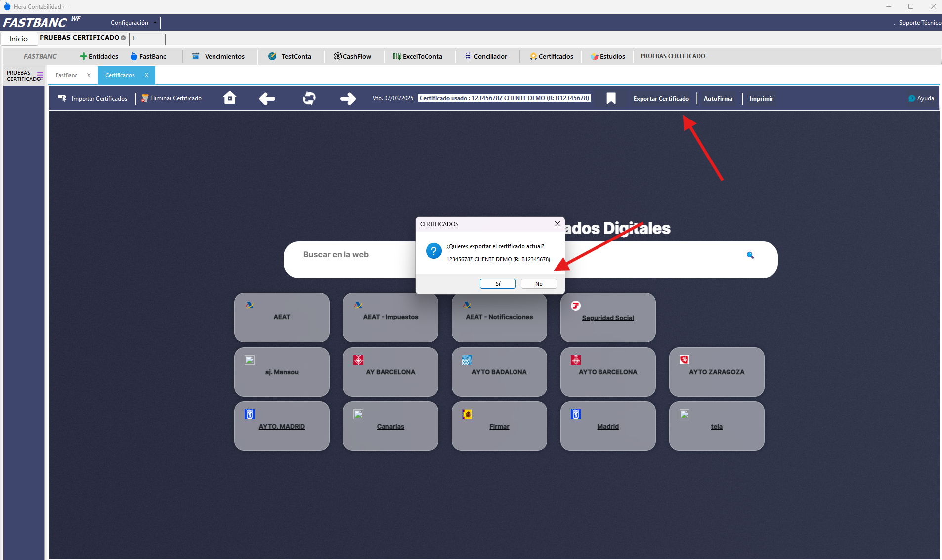Image resolution: width=942 pixels, height=560 pixels.
Task: Go back with the left arrow icon
Action: [267, 98]
